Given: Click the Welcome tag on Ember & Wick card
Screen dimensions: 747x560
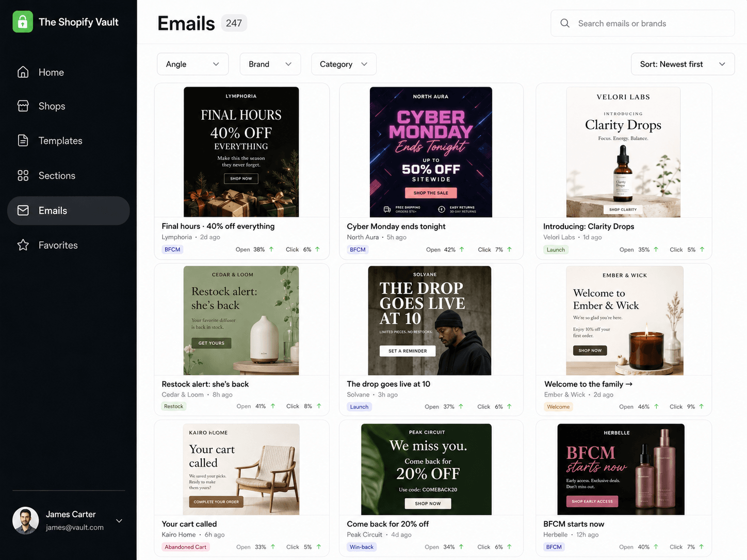Looking at the screenshot, I should tap(558, 407).
